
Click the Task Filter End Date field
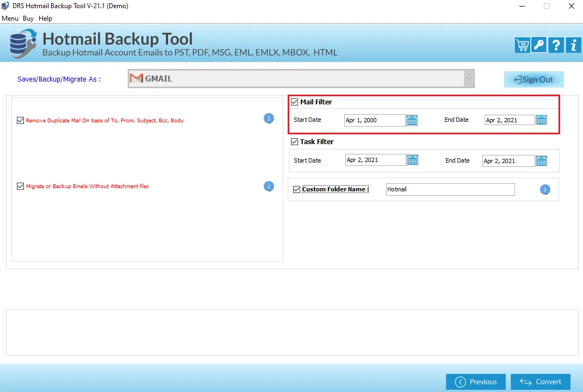508,161
